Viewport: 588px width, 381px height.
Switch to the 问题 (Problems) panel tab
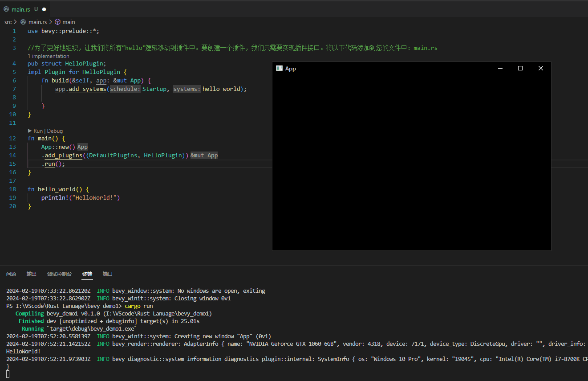click(11, 274)
